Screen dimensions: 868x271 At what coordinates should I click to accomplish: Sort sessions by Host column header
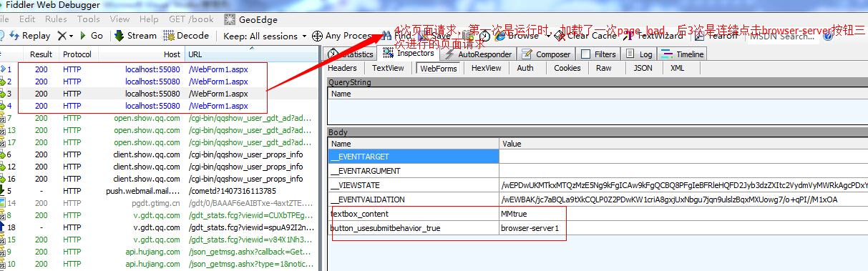pos(142,54)
